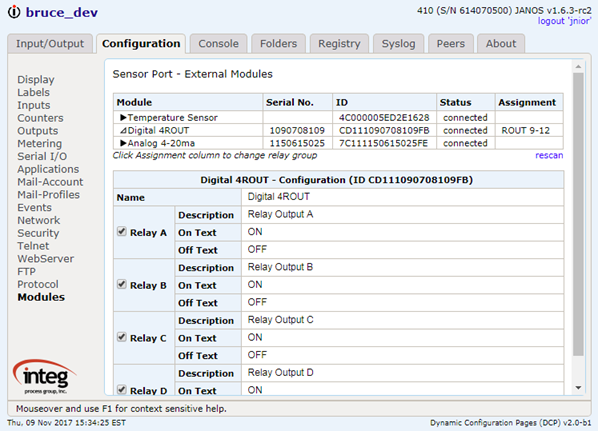Viewport: 598px width, 431px height.
Task: Click the info icon beside bruce_dev
Action: pyautogui.click(x=14, y=12)
